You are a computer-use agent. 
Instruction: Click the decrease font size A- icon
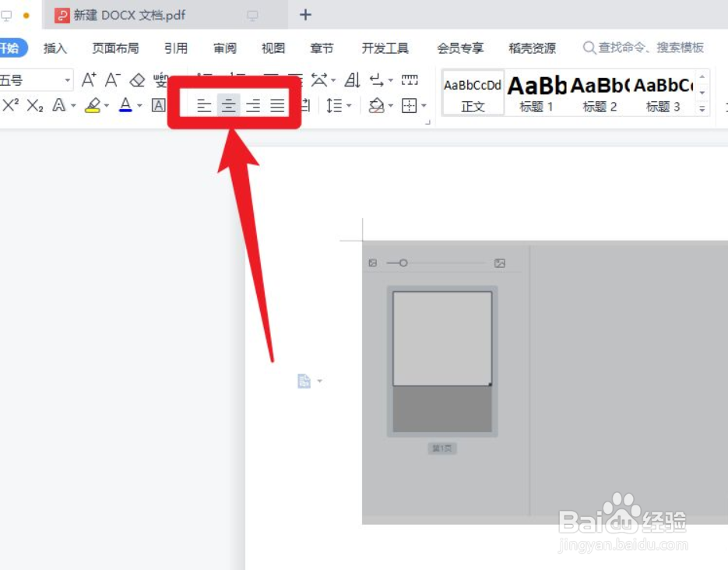point(113,79)
